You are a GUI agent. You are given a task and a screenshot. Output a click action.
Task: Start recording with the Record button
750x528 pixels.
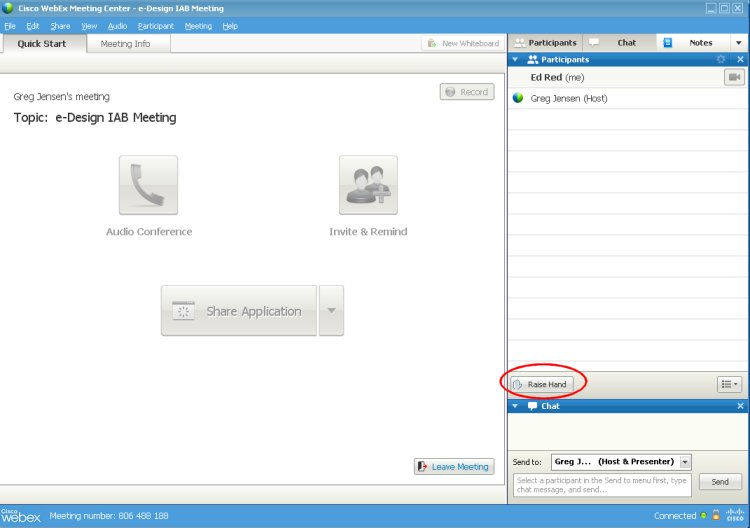[467, 92]
